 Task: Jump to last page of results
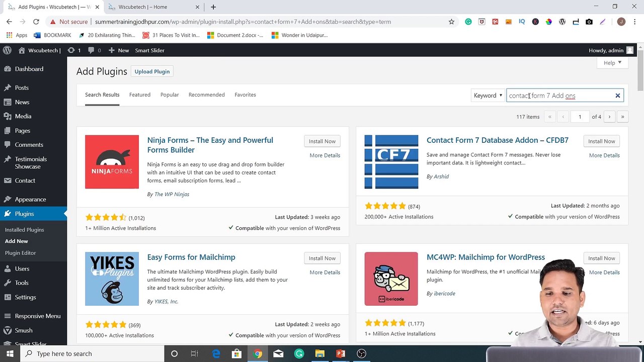pos(622,117)
